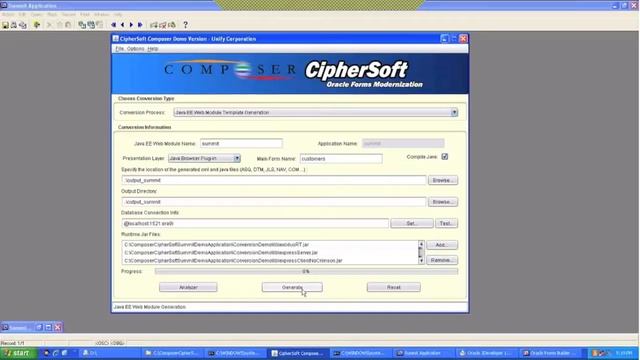
Task: Jump to next block with double-right arrow
Action: (x=140, y=25)
